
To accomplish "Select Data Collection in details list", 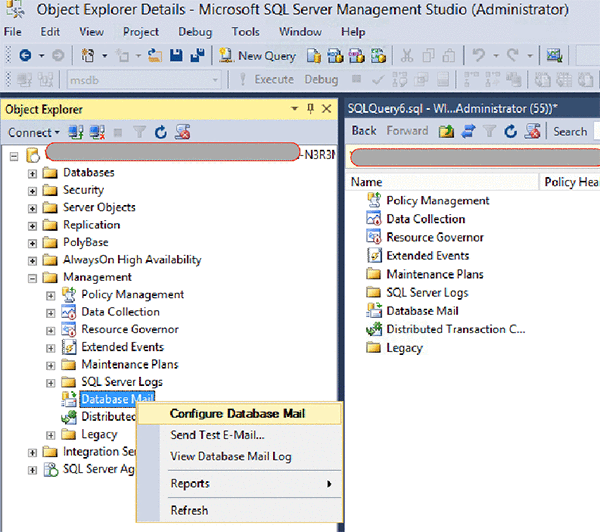I will coord(426,219).
